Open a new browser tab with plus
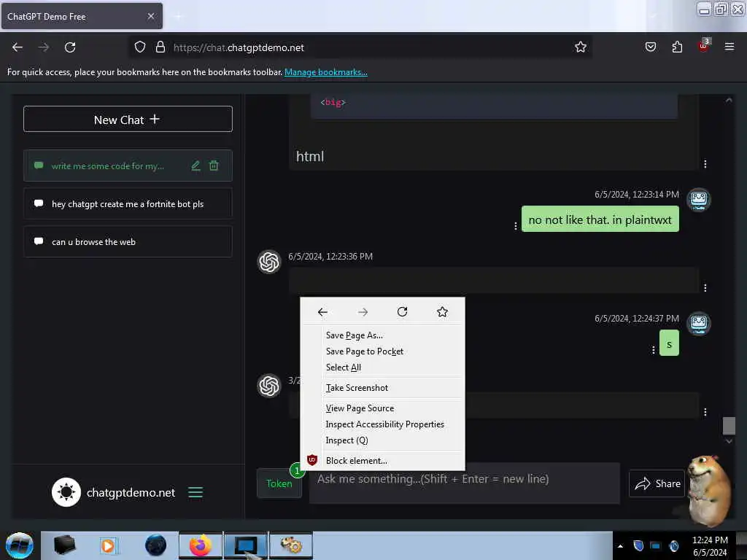Screen dimensions: 747x560 pos(178,17)
